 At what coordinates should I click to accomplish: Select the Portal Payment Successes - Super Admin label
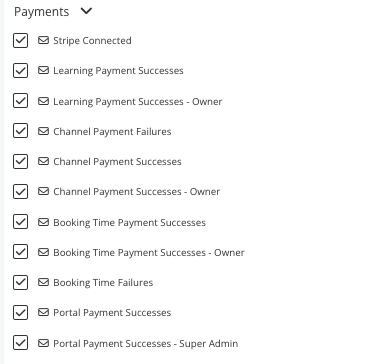[146, 343]
